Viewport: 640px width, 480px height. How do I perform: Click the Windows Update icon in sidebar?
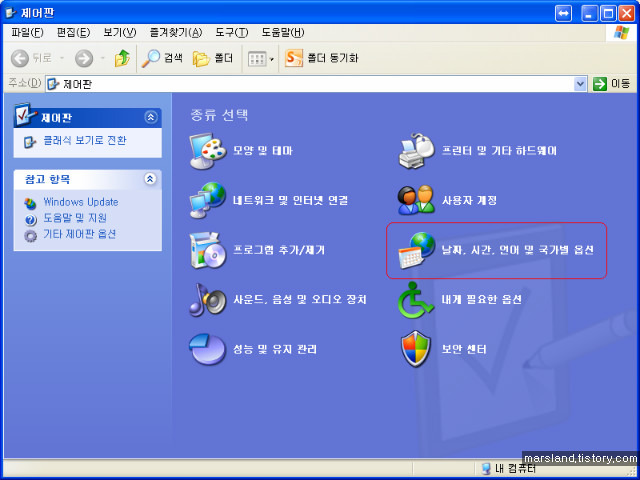[30, 203]
